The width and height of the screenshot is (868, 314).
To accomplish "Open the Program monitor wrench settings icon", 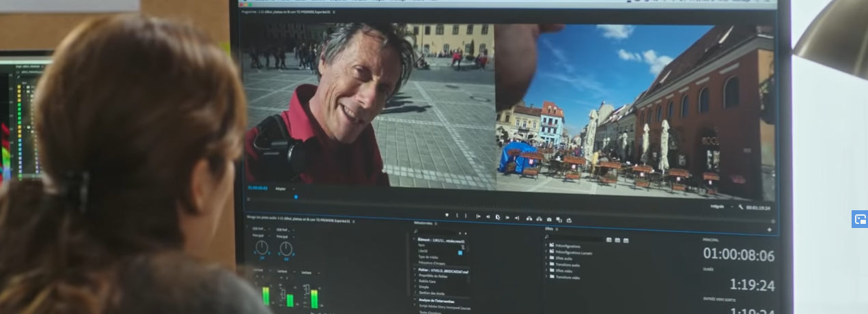I will click(740, 206).
